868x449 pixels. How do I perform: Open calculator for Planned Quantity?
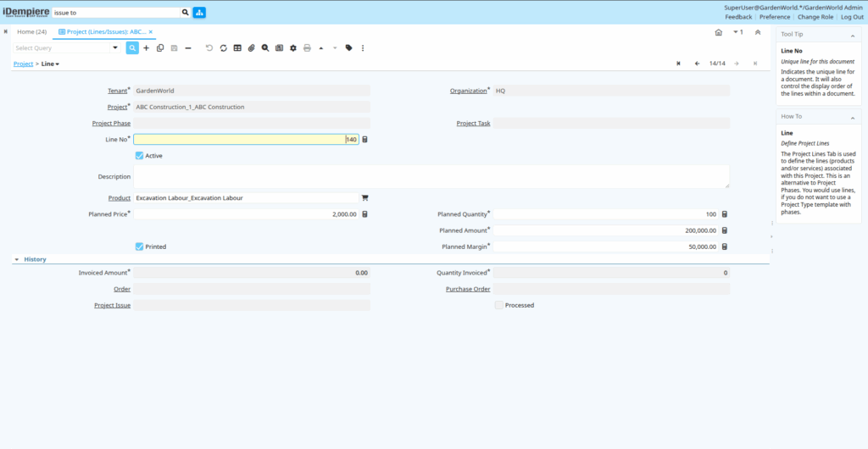[x=725, y=214]
